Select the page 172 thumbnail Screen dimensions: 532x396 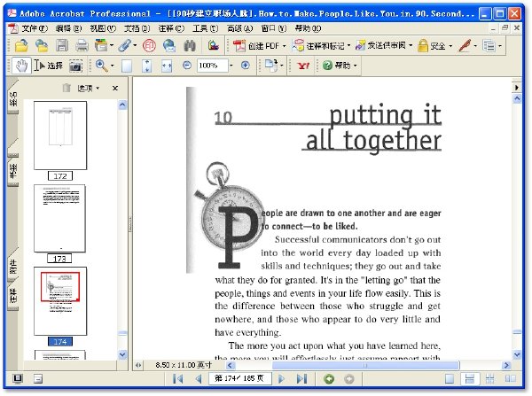click(60, 136)
